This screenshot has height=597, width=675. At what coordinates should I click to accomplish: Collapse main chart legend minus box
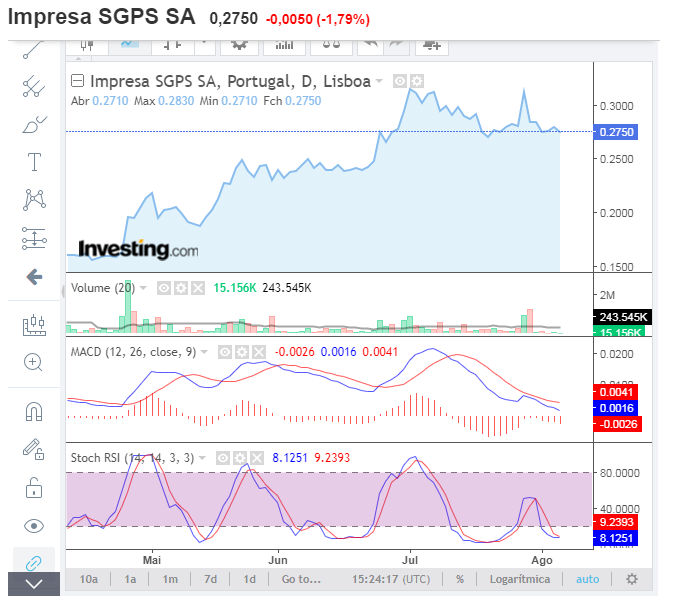(x=77, y=80)
